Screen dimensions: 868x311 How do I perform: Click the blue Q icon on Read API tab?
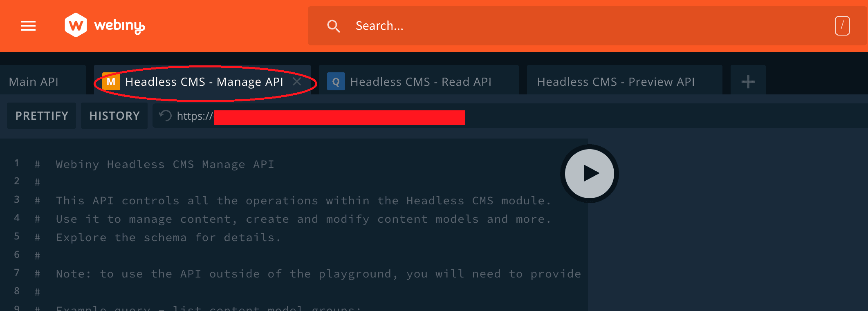[x=336, y=82]
